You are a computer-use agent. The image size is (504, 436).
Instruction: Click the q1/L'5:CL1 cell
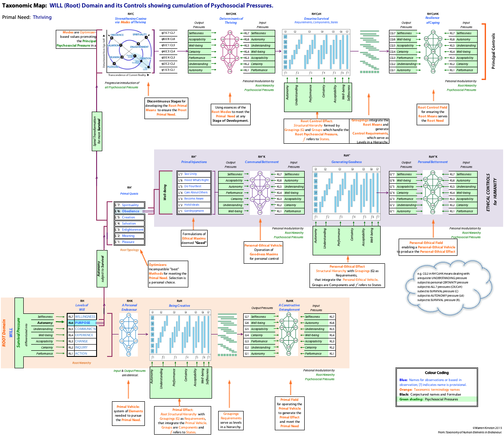point(168,70)
